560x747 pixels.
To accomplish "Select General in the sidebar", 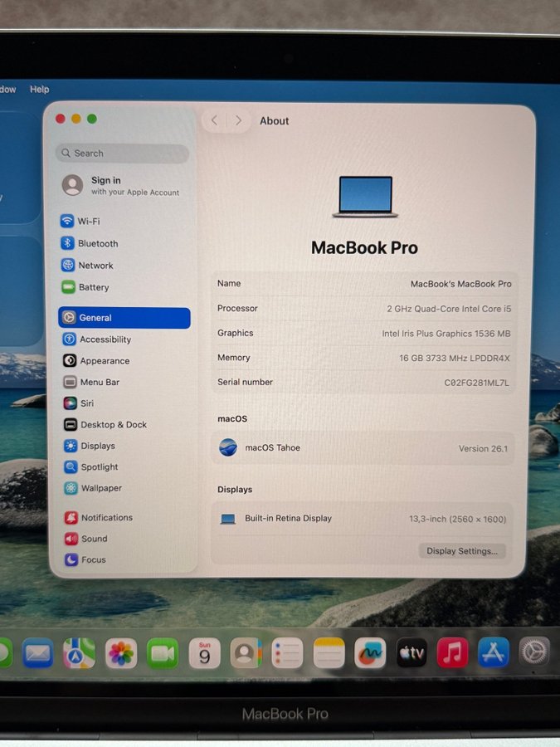I will (124, 318).
